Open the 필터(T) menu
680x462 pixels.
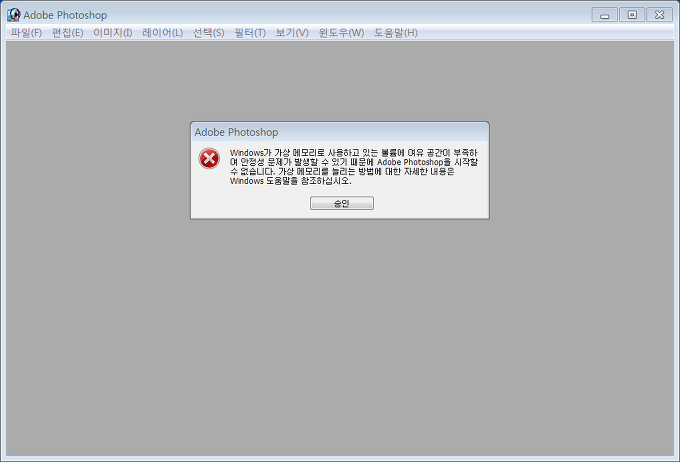pyautogui.click(x=250, y=33)
